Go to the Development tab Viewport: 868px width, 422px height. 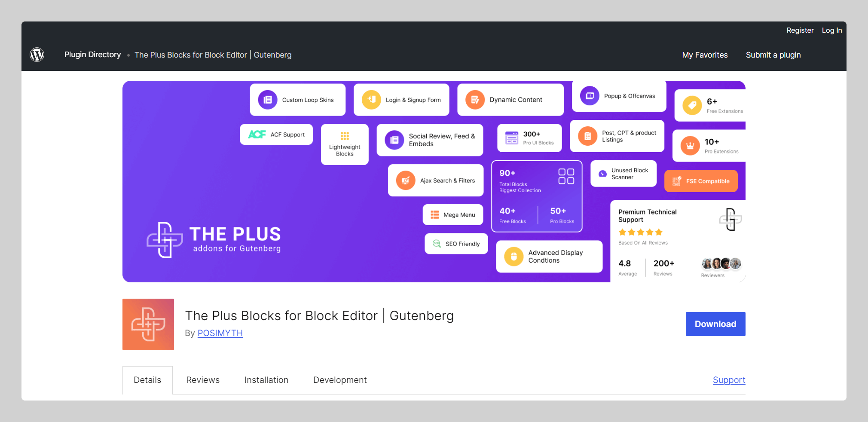coord(340,380)
